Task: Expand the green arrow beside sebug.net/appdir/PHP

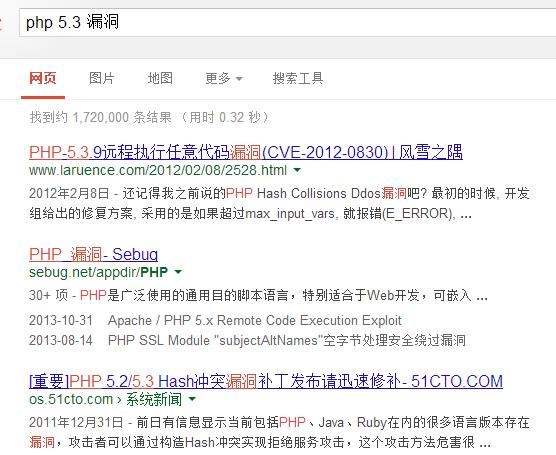Action: (178, 272)
